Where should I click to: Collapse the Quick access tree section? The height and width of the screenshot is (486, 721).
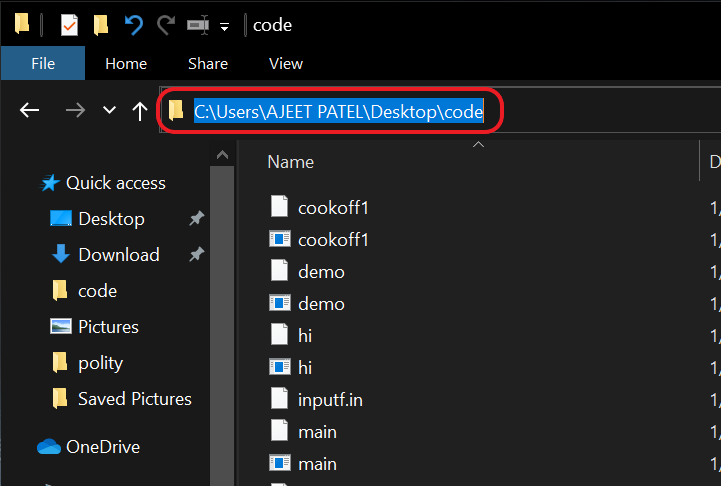click(28, 183)
